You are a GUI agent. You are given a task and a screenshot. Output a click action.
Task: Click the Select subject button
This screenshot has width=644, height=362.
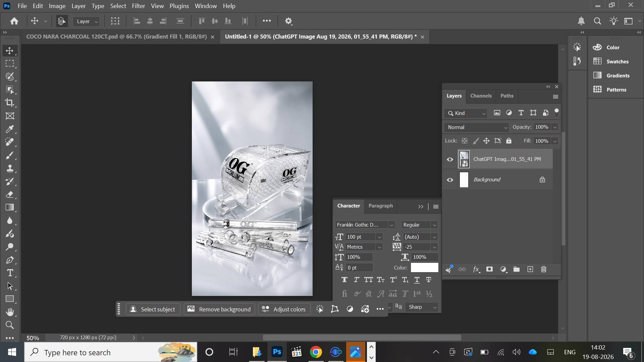(153, 309)
